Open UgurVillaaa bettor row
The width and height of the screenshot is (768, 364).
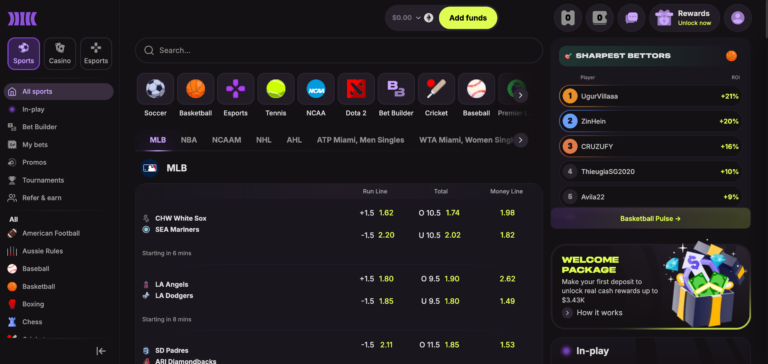point(650,96)
